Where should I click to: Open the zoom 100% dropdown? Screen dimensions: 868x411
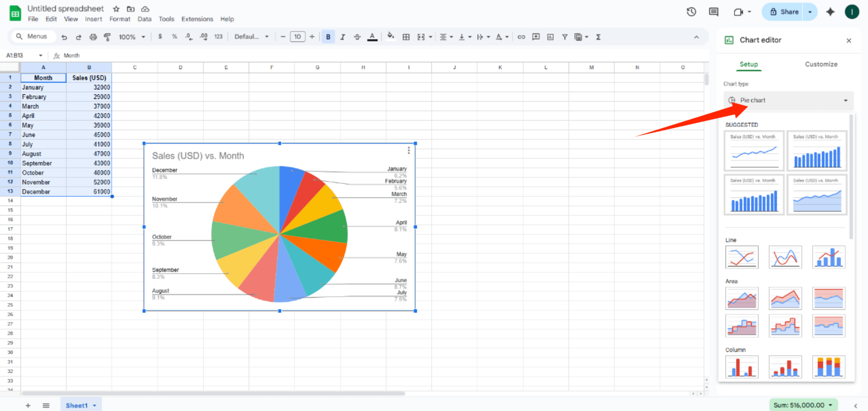coord(132,37)
